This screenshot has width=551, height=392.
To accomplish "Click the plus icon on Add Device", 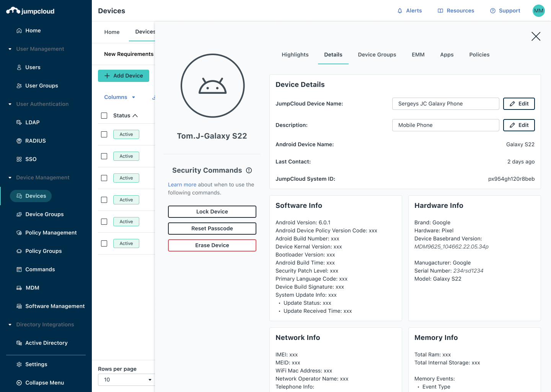I will (x=107, y=76).
